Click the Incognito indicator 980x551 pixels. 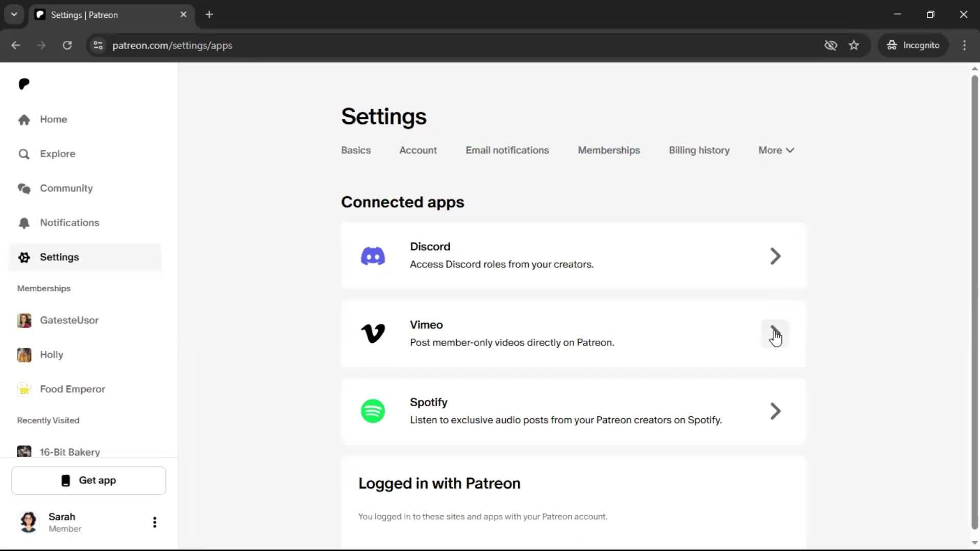(913, 45)
